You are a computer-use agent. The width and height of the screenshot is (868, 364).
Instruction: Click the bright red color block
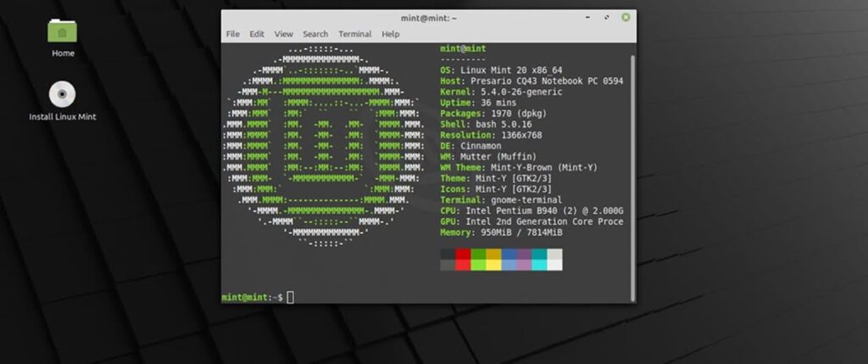[x=463, y=265]
